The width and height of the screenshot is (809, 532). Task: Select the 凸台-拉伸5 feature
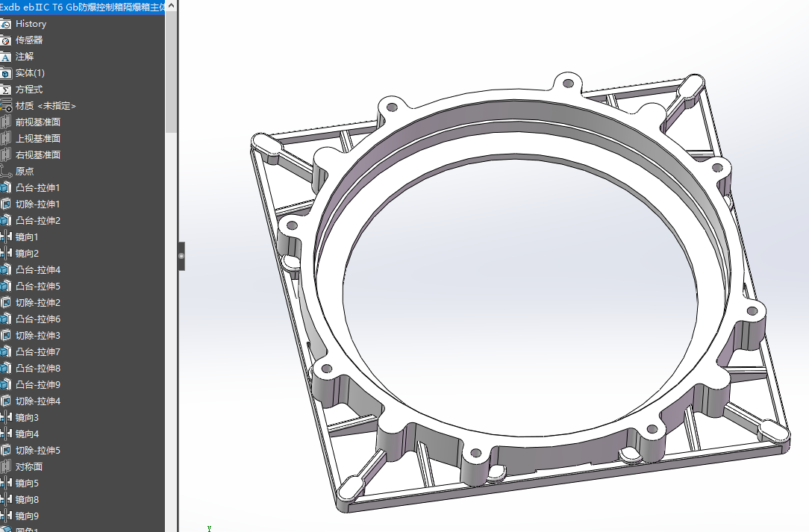pyautogui.click(x=37, y=287)
